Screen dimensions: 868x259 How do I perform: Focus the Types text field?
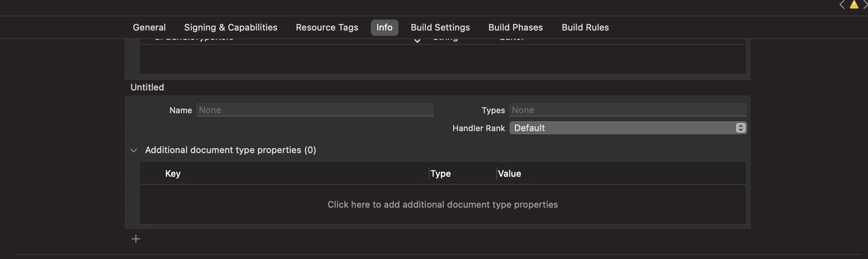(628, 110)
